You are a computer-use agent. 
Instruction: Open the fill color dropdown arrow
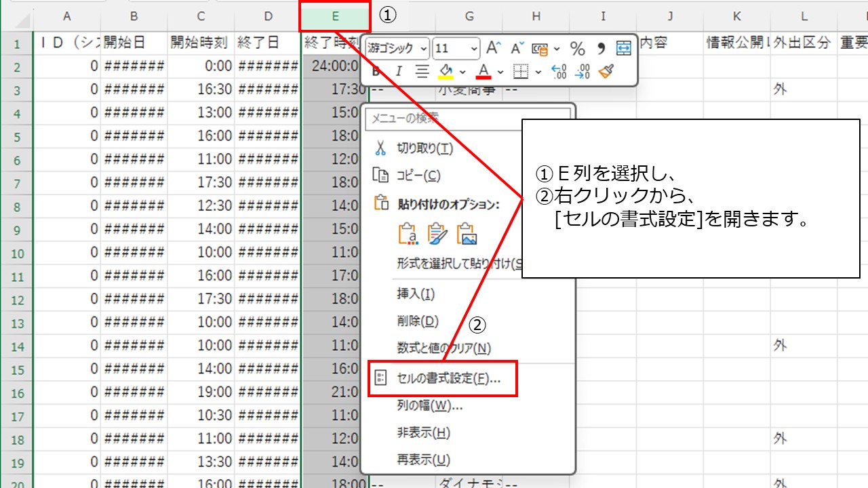[463, 72]
